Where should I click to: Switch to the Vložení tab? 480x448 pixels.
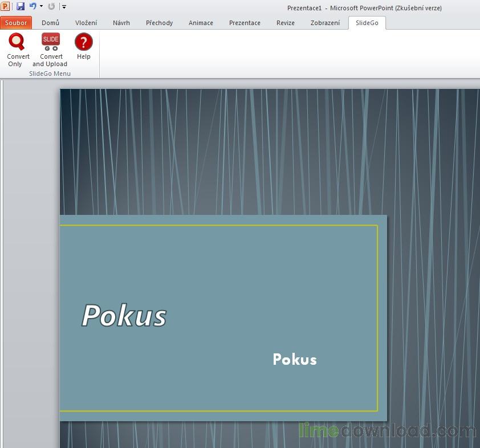86,23
